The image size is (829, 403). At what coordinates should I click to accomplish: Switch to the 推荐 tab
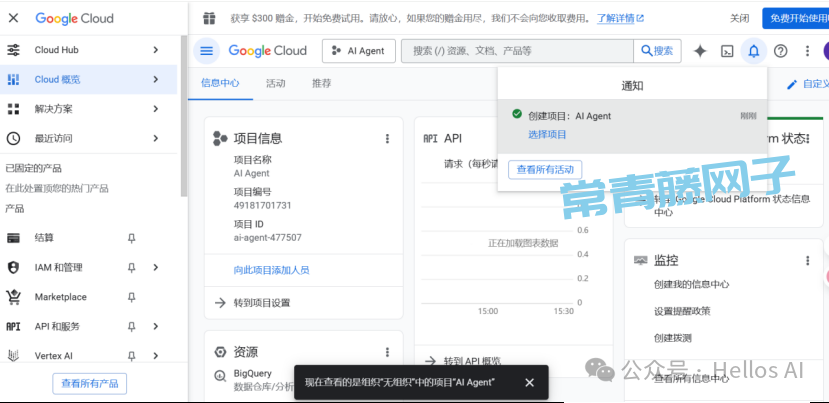click(x=321, y=84)
